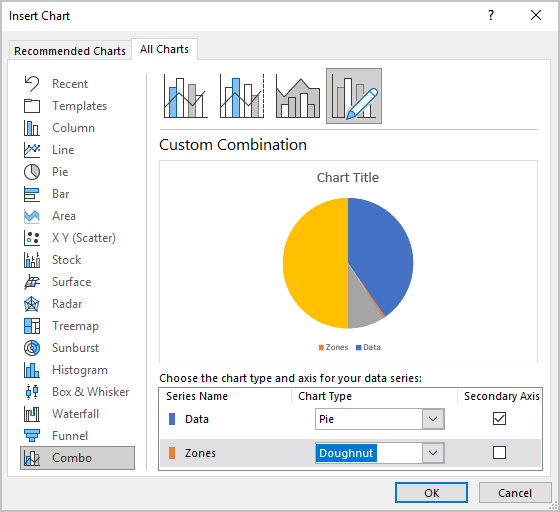Pick the Pie chart icon
Screen dimensions: 560x512
pyautogui.click(x=32, y=172)
